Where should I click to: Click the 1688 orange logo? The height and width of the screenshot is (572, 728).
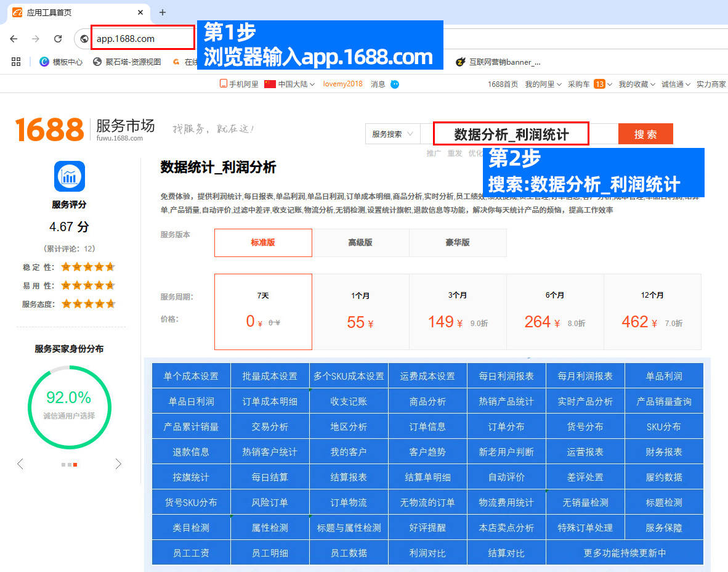pos(49,129)
